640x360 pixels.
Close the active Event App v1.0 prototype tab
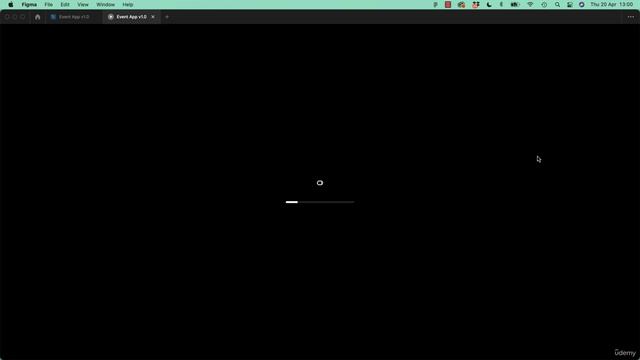[153, 17]
